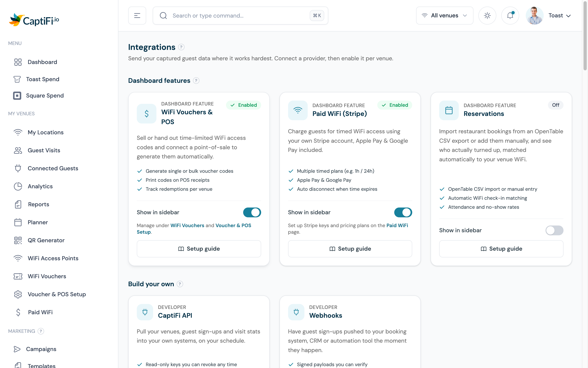Toggle Show in sidebar for Paid WiFi (Stripe)

click(403, 212)
